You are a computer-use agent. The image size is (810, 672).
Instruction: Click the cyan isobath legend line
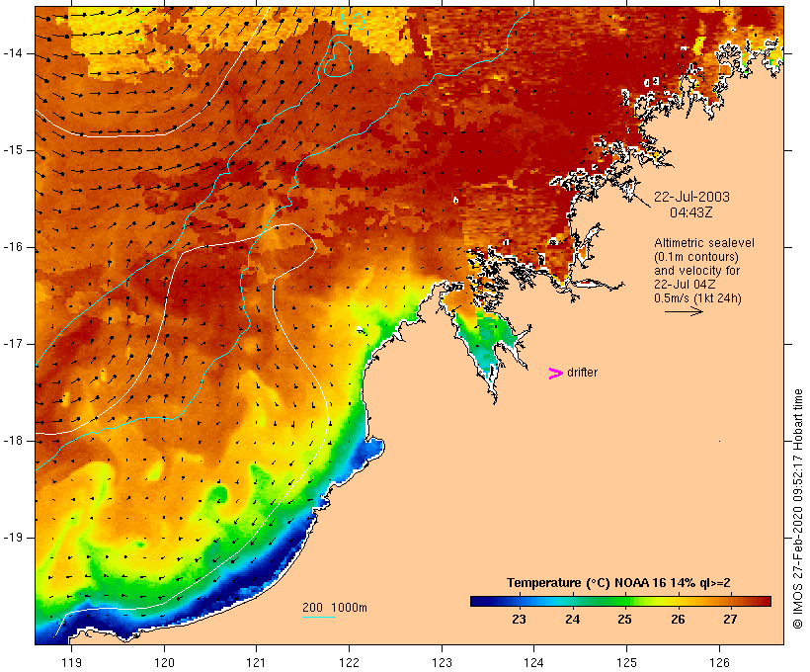coord(319,617)
